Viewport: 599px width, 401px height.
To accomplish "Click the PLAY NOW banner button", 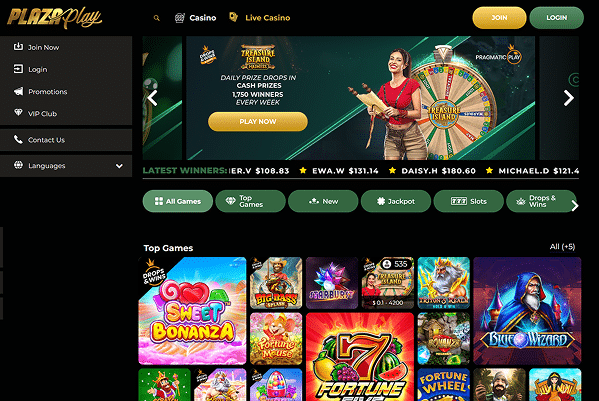I will (x=258, y=121).
